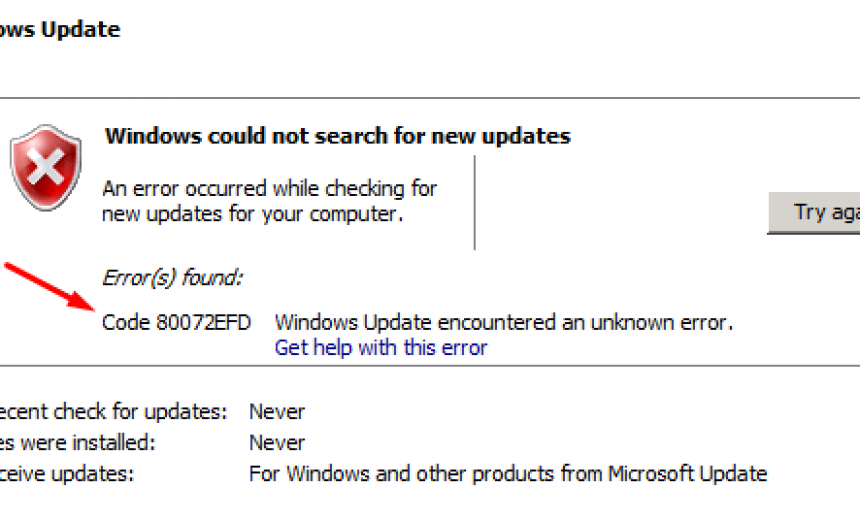Viewport: 860px width, 520px height.
Task: Click the red shield error icon
Action: coord(46,167)
